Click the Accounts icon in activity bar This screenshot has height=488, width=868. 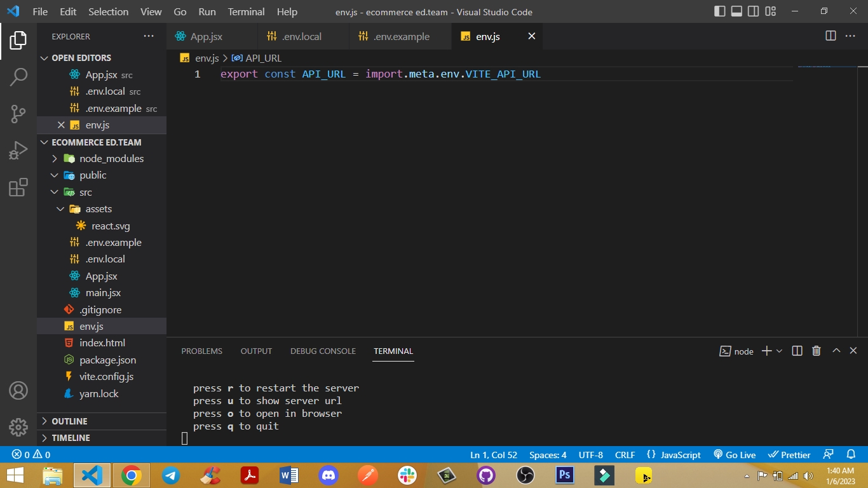click(x=18, y=390)
